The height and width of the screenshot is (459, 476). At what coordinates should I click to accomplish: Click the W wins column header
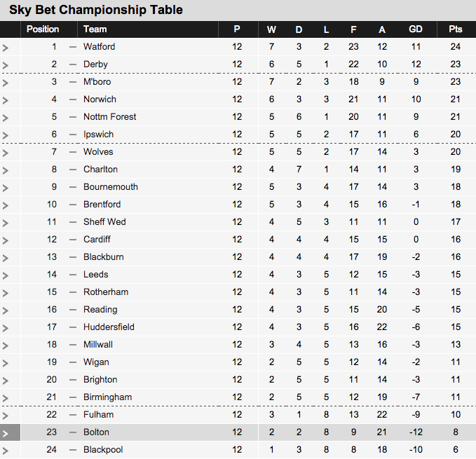[x=271, y=29]
